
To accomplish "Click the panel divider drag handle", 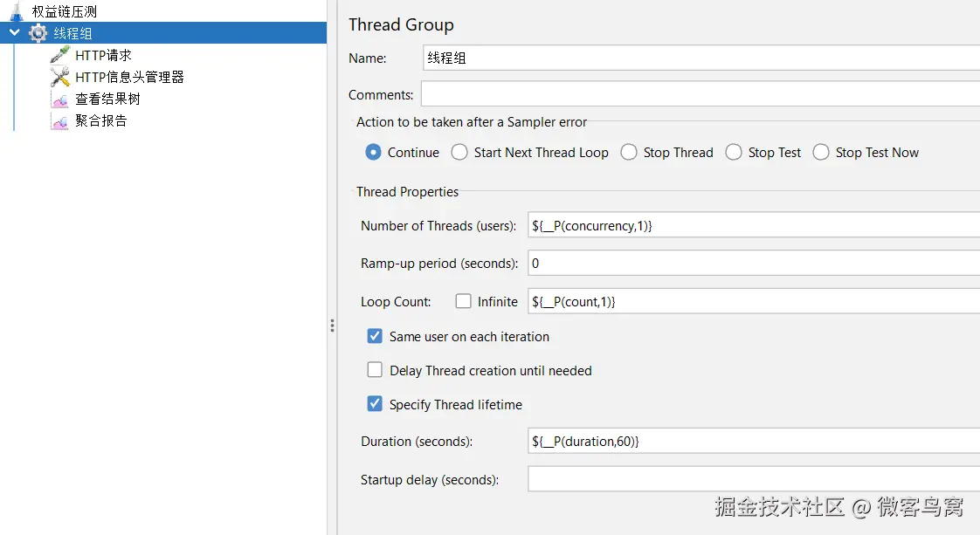I will coord(332,326).
